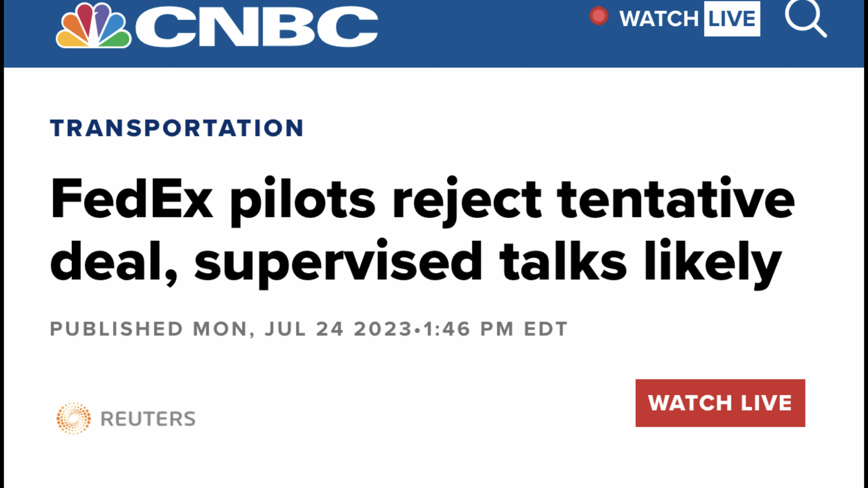868x488 pixels.
Task: Click the red live indicator dot
Action: point(599,16)
